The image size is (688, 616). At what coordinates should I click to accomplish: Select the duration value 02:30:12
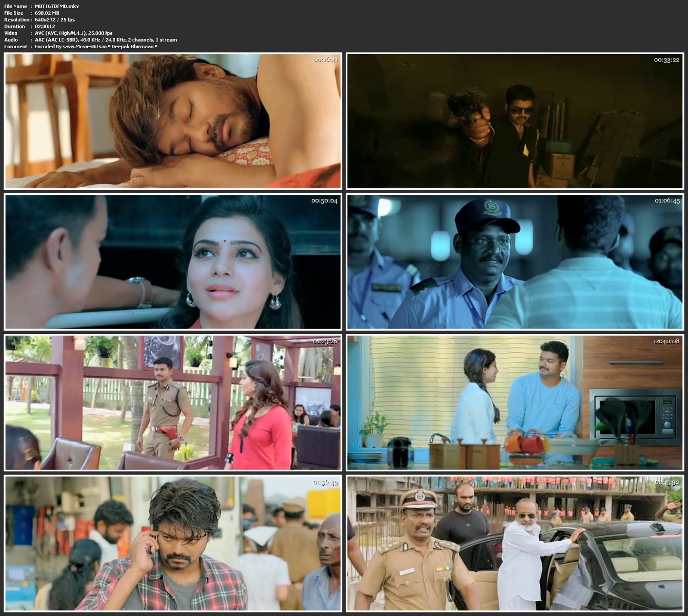pos(45,26)
